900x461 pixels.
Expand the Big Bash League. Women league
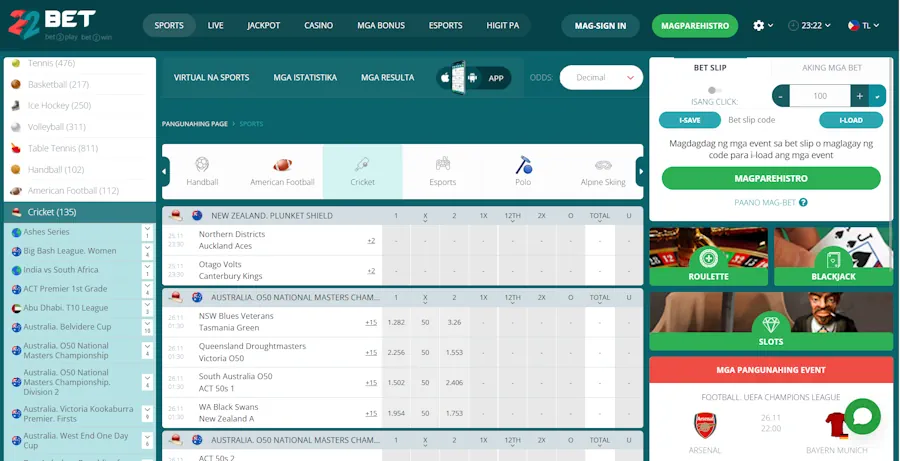pos(148,251)
